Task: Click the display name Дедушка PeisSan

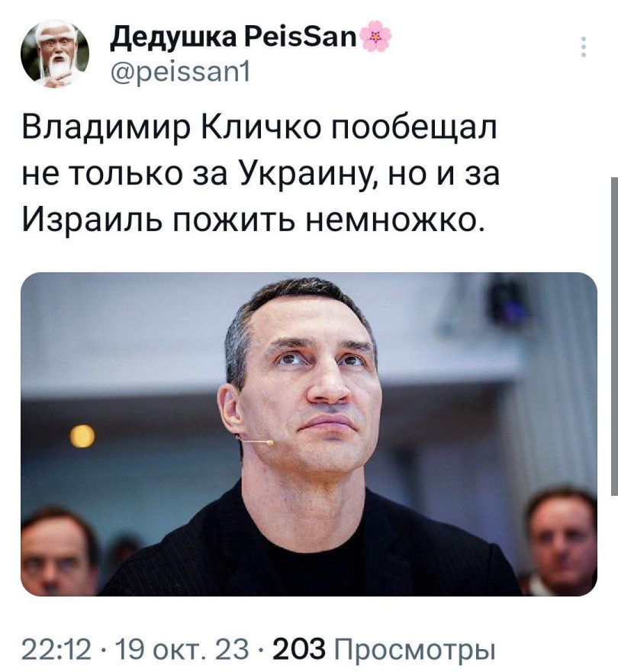Action: (x=233, y=37)
